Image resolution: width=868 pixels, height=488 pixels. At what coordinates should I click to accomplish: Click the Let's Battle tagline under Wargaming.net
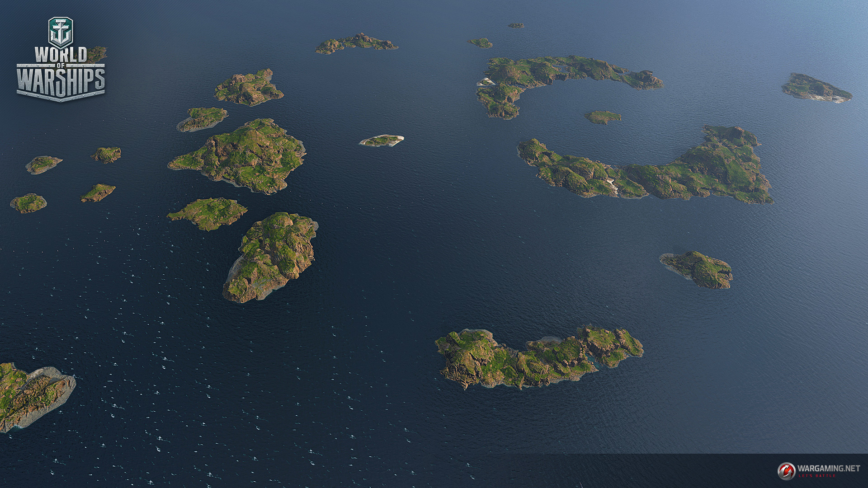click(817, 476)
